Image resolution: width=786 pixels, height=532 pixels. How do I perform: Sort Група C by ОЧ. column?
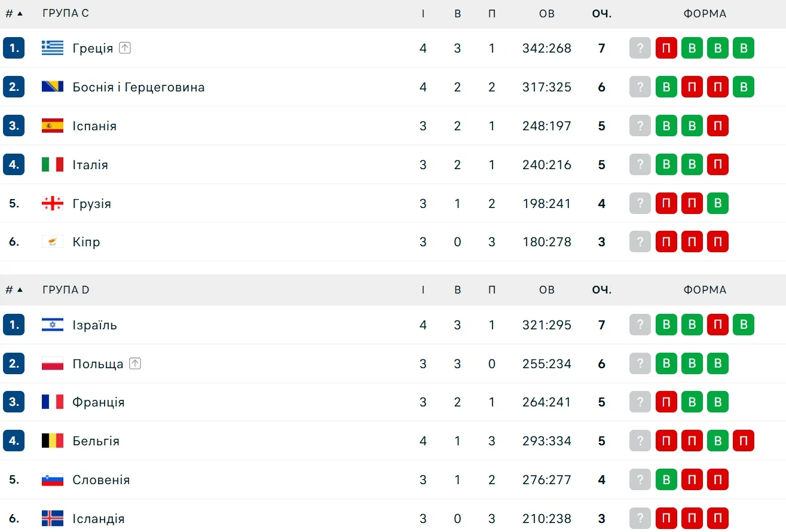[602, 13]
